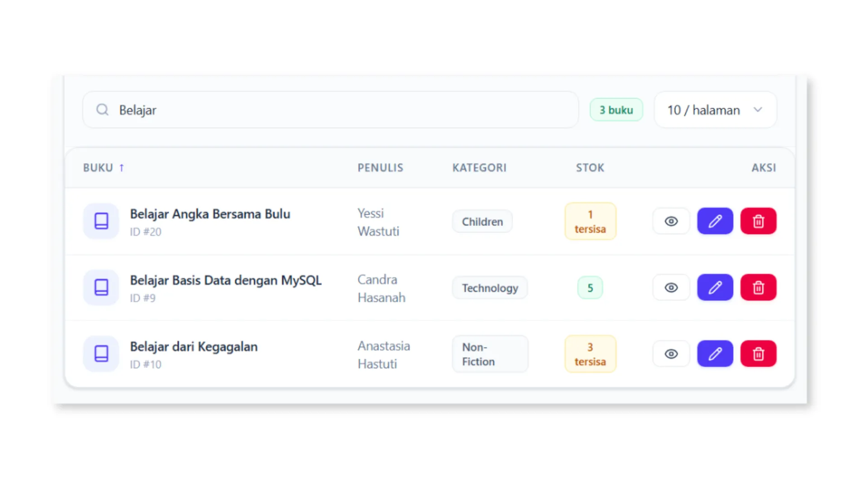Click author Yessi Wastuti

pyautogui.click(x=378, y=222)
